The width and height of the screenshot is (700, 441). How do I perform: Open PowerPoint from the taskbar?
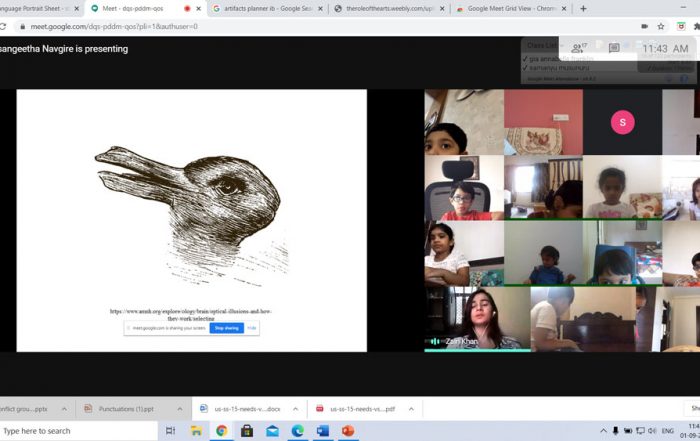348,431
